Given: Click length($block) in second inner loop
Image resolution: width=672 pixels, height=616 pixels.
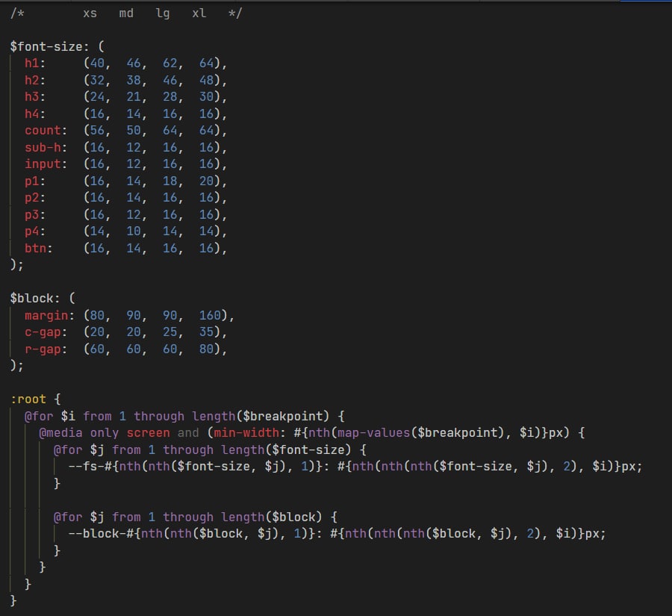Looking at the screenshot, I should click(272, 517).
